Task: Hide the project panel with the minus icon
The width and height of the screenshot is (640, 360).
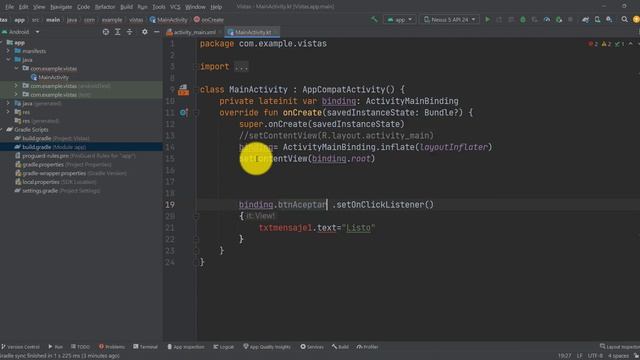Action: click(x=157, y=32)
